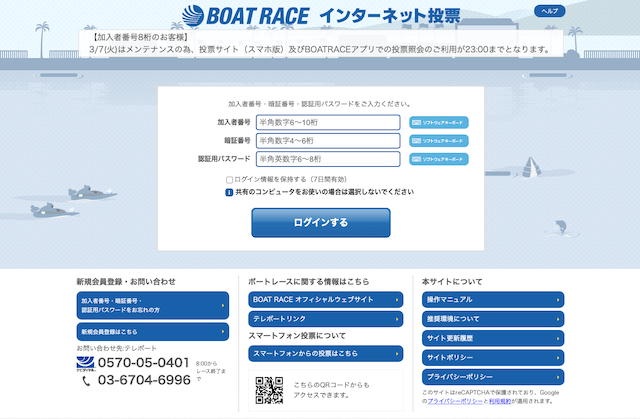Focus the 暗証番号 input field
This screenshot has height=419, width=640.
tap(327, 141)
